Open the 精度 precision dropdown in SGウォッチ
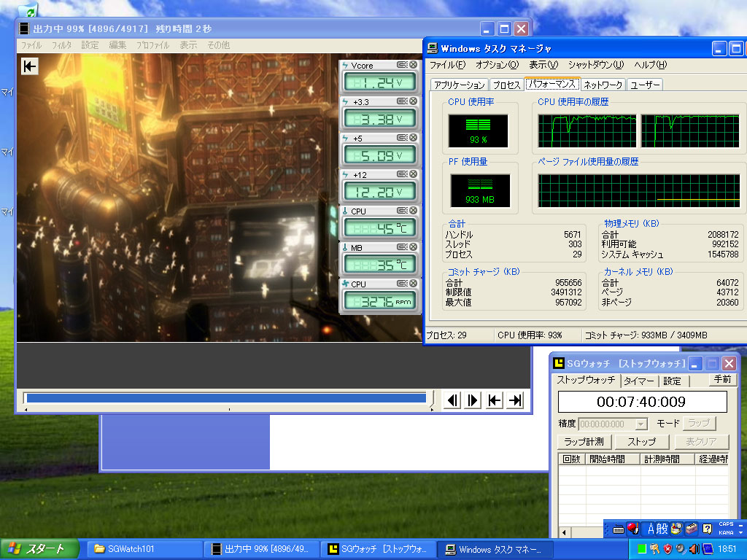The height and width of the screenshot is (560, 747). pyautogui.click(x=641, y=424)
